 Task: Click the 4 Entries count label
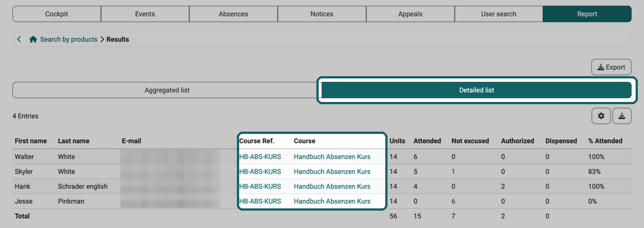coord(25,116)
